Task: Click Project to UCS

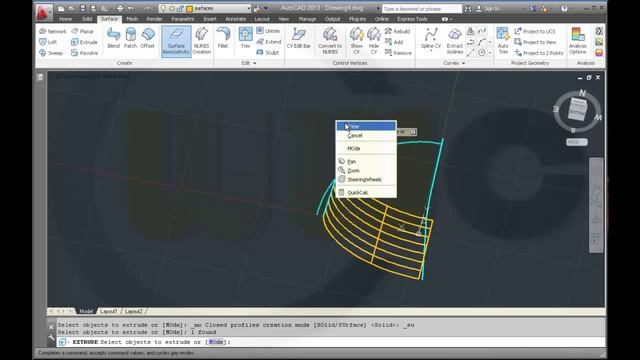Action: [x=535, y=31]
